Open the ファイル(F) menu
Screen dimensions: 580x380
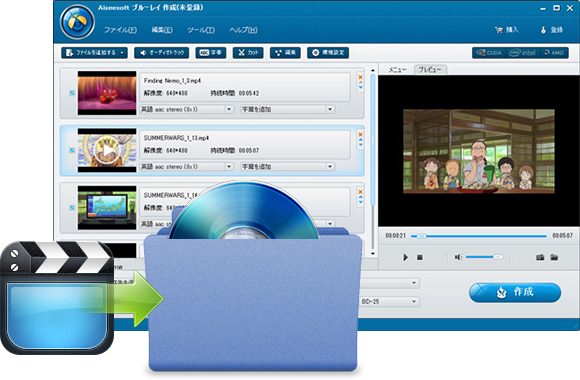(120, 30)
